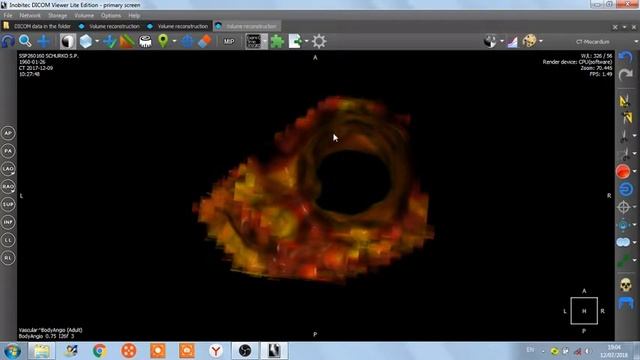Click the green segment tool icon
This screenshot has width=640, height=360.
[623, 260]
